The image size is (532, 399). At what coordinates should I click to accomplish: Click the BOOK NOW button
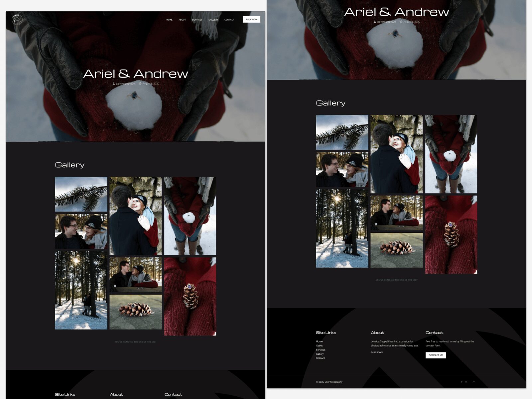click(251, 20)
